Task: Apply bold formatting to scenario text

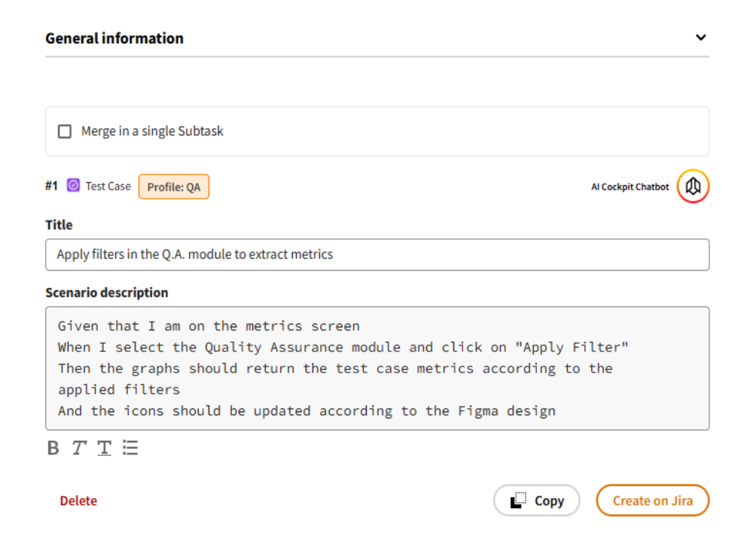Action: click(x=53, y=448)
